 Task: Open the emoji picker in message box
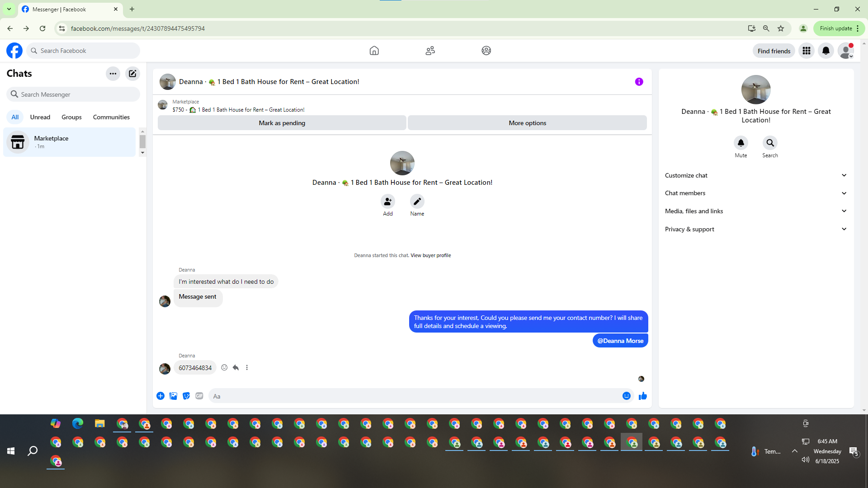[x=627, y=396]
